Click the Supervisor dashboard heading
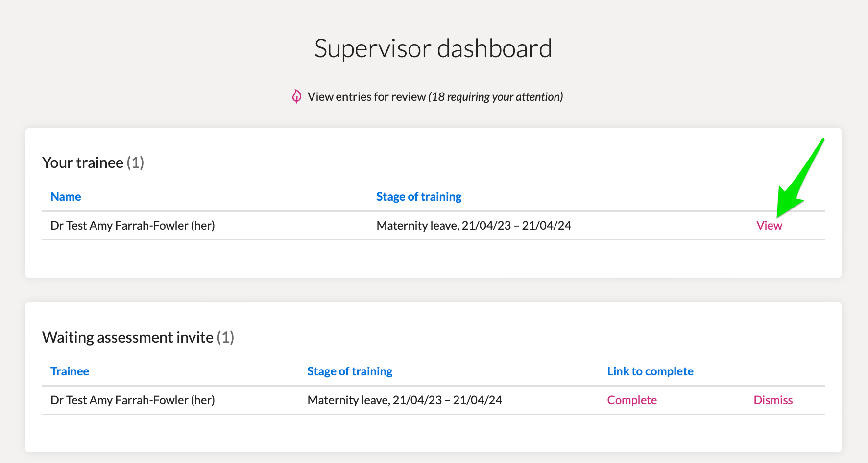The height and width of the screenshot is (463, 868). tap(433, 48)
